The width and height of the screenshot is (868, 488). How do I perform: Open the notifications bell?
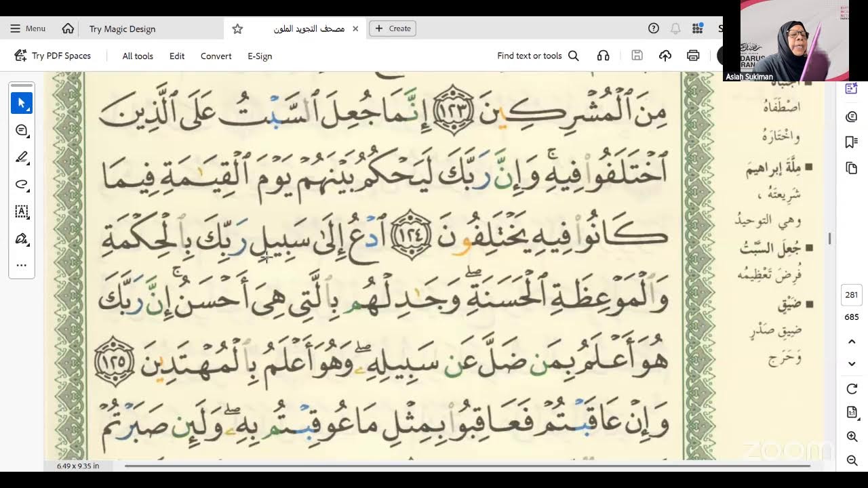(x=675, y=28)
